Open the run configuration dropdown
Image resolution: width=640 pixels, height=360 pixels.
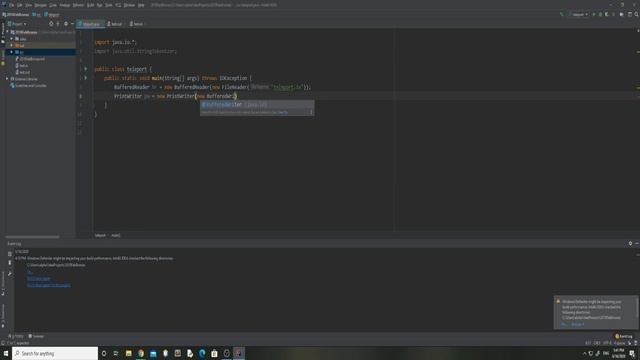tap(578, 15)
